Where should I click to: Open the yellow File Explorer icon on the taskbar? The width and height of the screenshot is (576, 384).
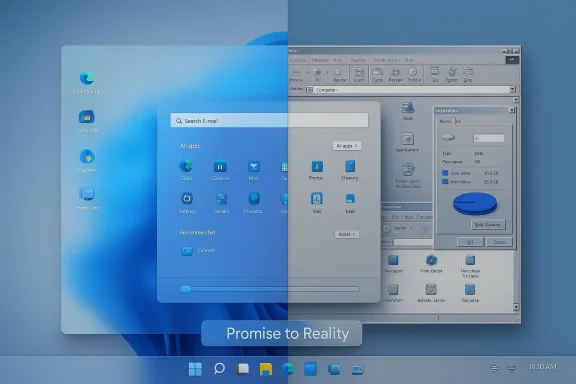(266, 369)
